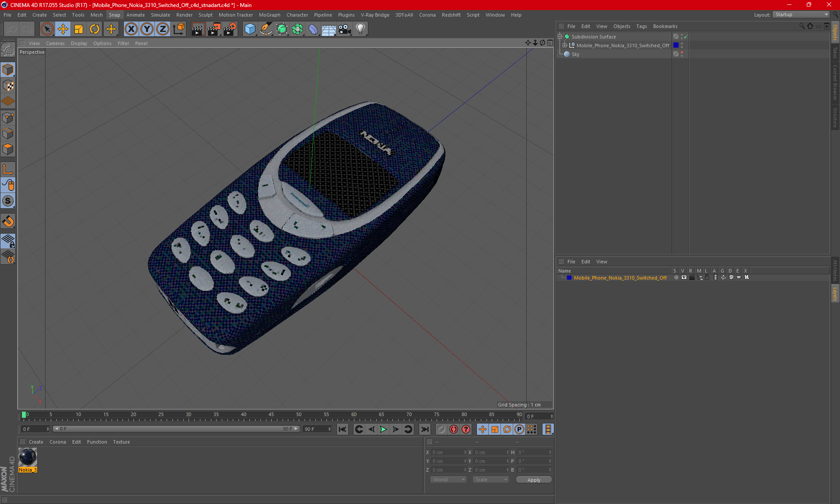Activate the Rotate tool

click(94, 29)
